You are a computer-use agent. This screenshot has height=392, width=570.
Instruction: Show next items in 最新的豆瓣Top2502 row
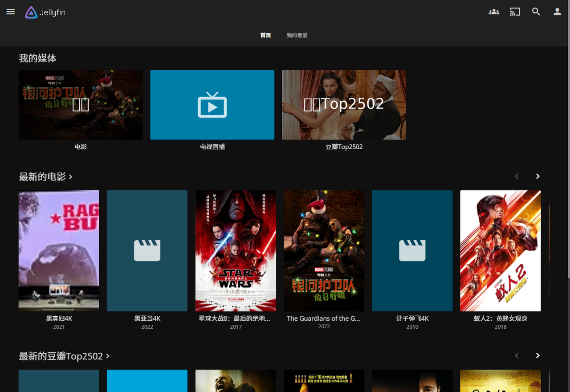coord(538,355)
